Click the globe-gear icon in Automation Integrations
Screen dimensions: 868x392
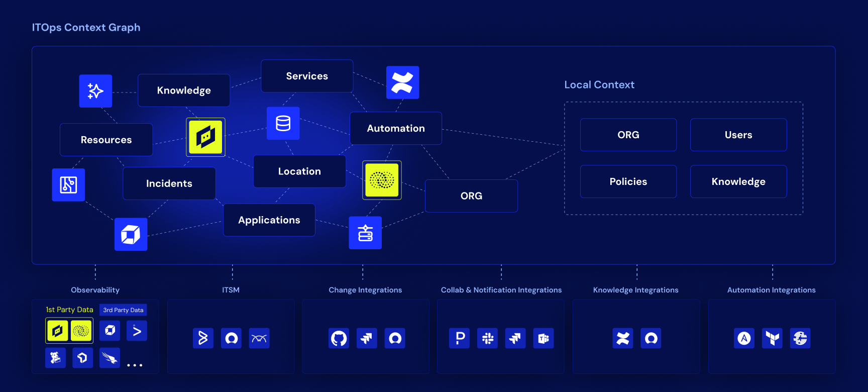(x=800, y=338)
